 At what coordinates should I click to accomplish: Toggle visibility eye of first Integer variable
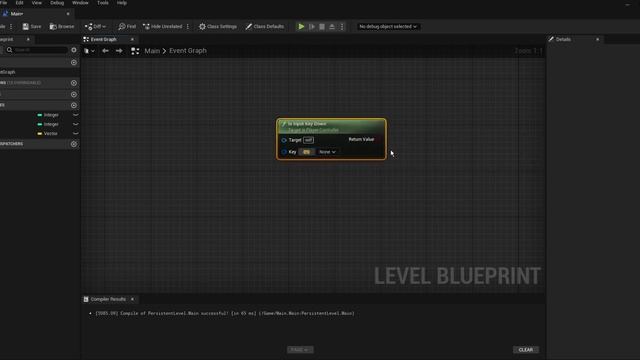coord(76,115)
